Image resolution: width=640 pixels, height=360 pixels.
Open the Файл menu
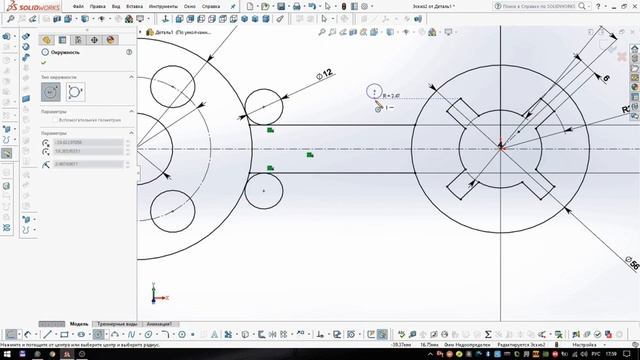click(78, 7)
